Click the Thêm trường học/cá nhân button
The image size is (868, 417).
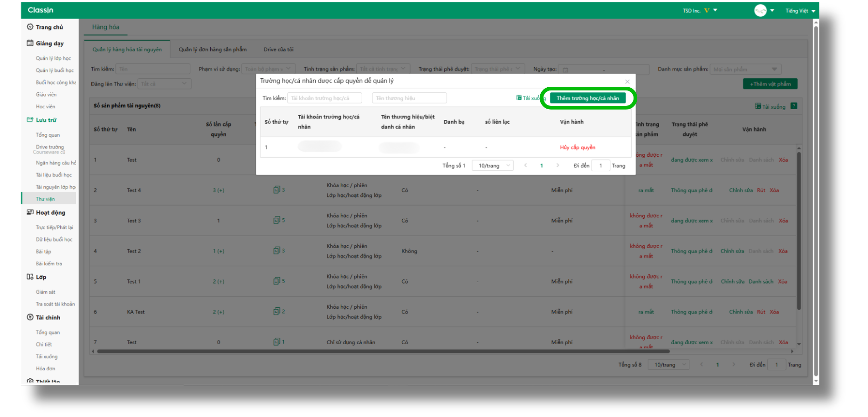(x=587, y=98)
